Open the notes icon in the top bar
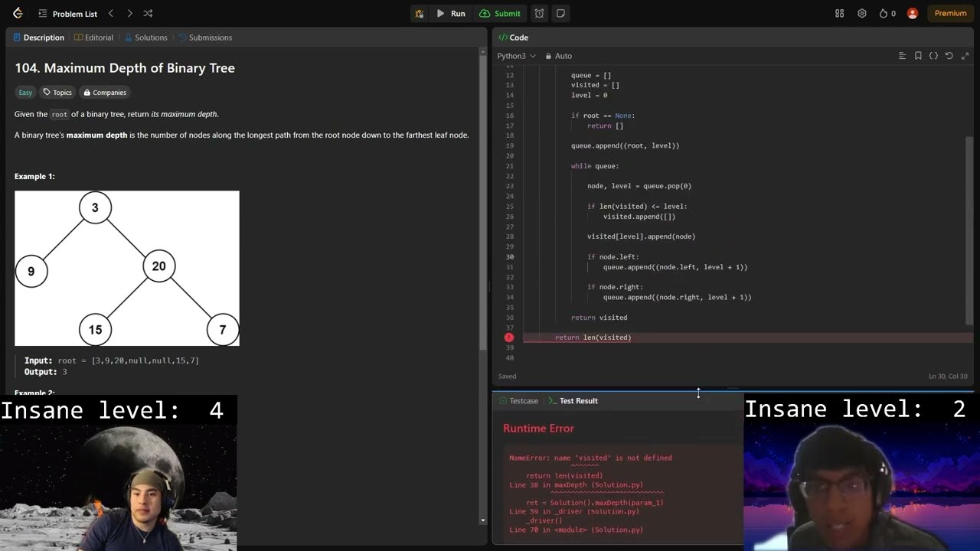This screenshot has width=980, height=551. [x=560, y=13]
